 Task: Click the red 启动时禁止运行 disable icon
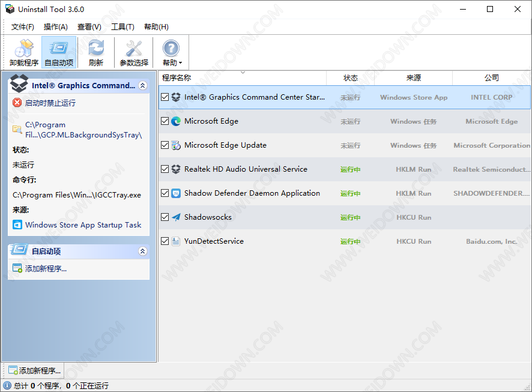coord(17,103)
